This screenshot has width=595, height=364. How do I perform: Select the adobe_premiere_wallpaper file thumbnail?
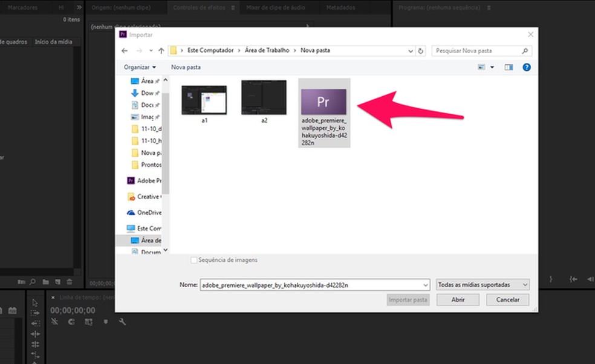point(324,102)
